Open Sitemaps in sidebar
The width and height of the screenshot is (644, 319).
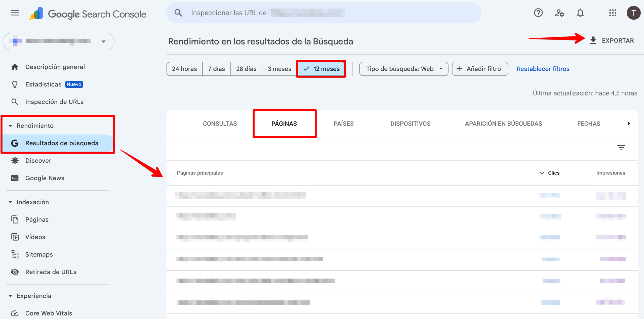point(39,254)
